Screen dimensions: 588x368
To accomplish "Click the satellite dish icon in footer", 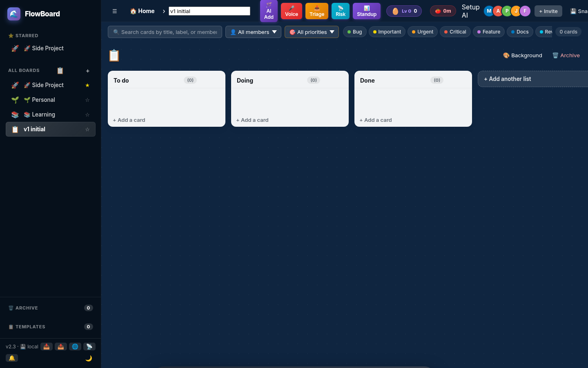I will click(89, 347).
